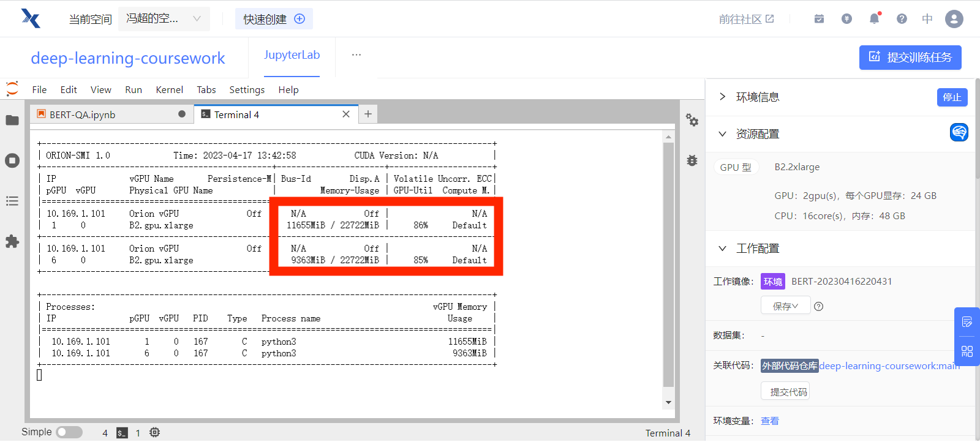Switch to the BERT-QA.ipynb tab
Screen dimensions: 980x442
83,114
